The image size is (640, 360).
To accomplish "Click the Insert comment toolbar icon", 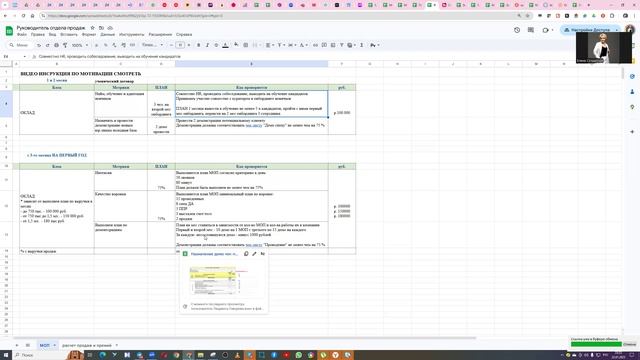I will [x=324, y=45].
